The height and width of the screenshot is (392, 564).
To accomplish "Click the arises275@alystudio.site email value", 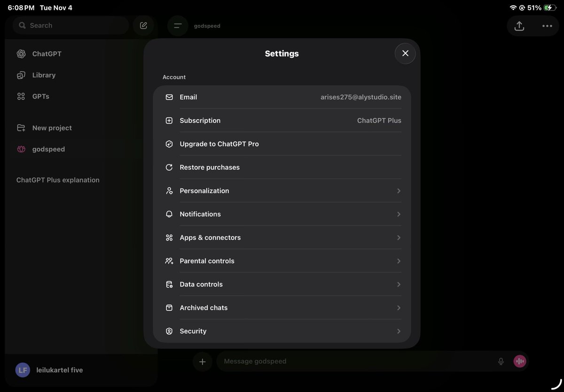I will click(361, 97).
